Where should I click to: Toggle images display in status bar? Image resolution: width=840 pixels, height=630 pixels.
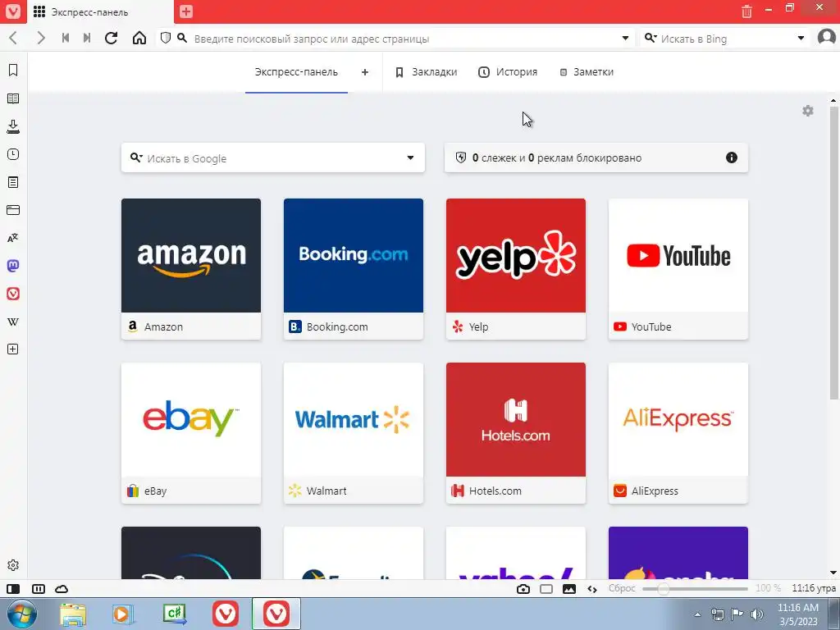point(569,589)
